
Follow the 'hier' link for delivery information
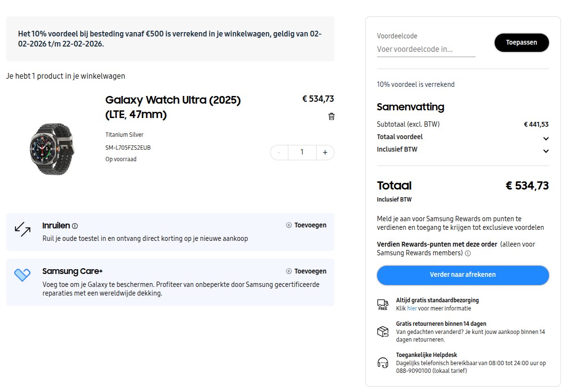click(412, 309)
